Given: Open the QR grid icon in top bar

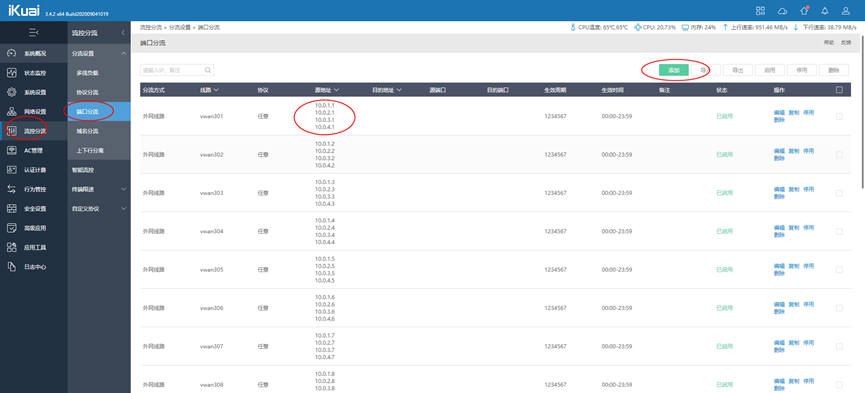Looking at the screenshot, I should (761, 10).
